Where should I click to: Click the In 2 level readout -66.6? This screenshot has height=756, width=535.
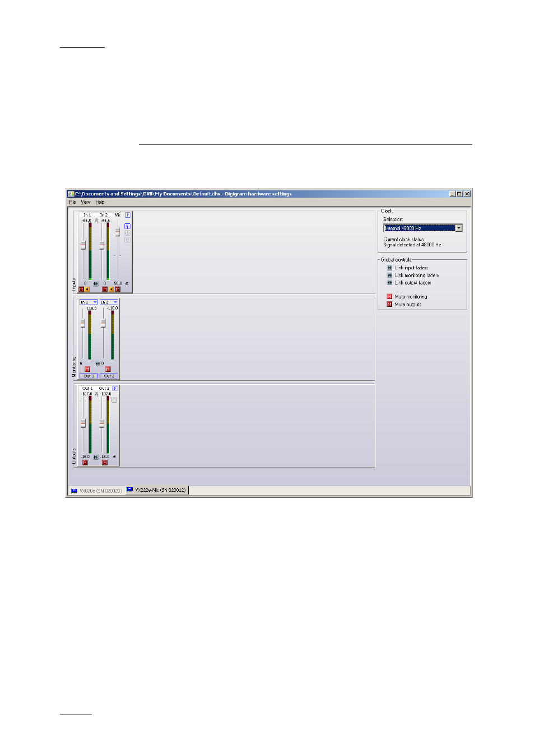tap(105, 221)
